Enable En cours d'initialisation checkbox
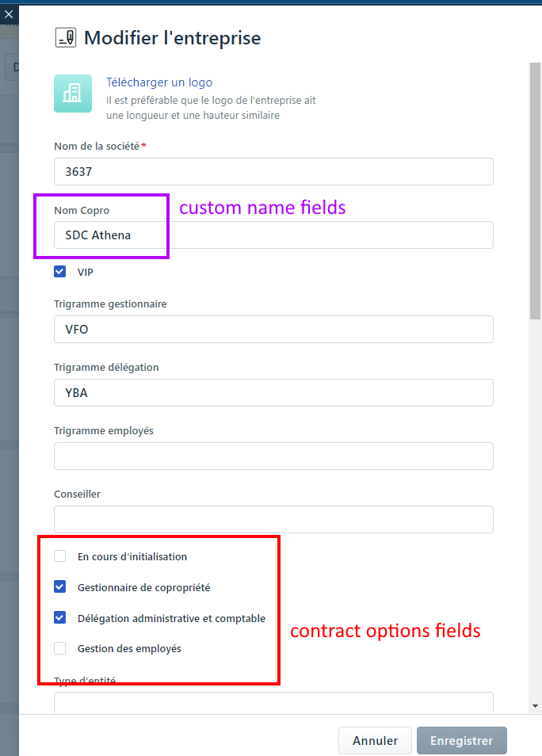542x756 pixels. coord(59,556)
